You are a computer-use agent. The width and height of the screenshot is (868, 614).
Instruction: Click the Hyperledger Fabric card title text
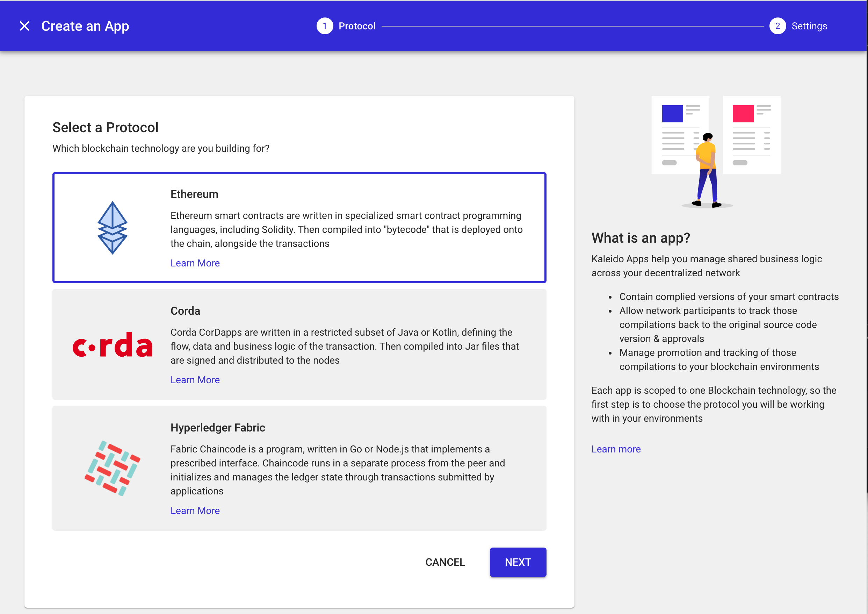[218, 428]
